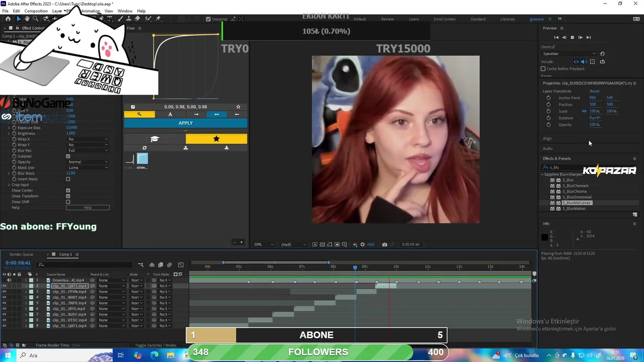Image resolution: width=644 pixels, height=362 pixels.
Task: Reset the preview shortcut settings
Action: [x=602, y=54]
